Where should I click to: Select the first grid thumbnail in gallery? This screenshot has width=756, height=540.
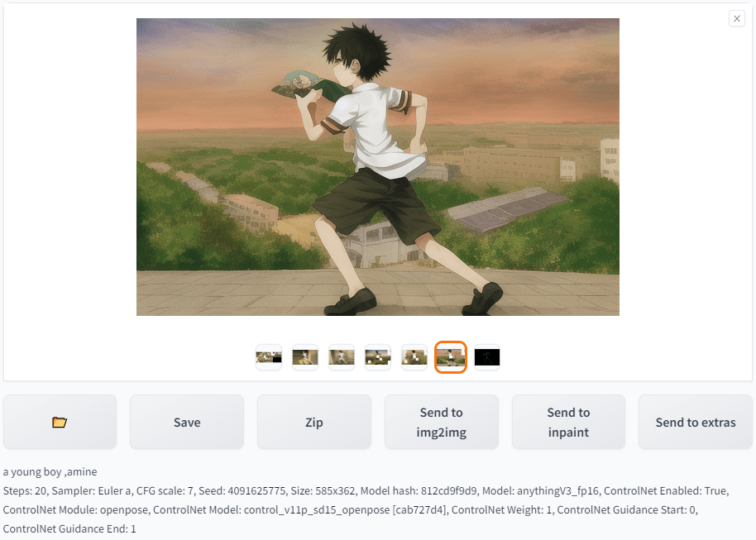[x=269, y=357]
